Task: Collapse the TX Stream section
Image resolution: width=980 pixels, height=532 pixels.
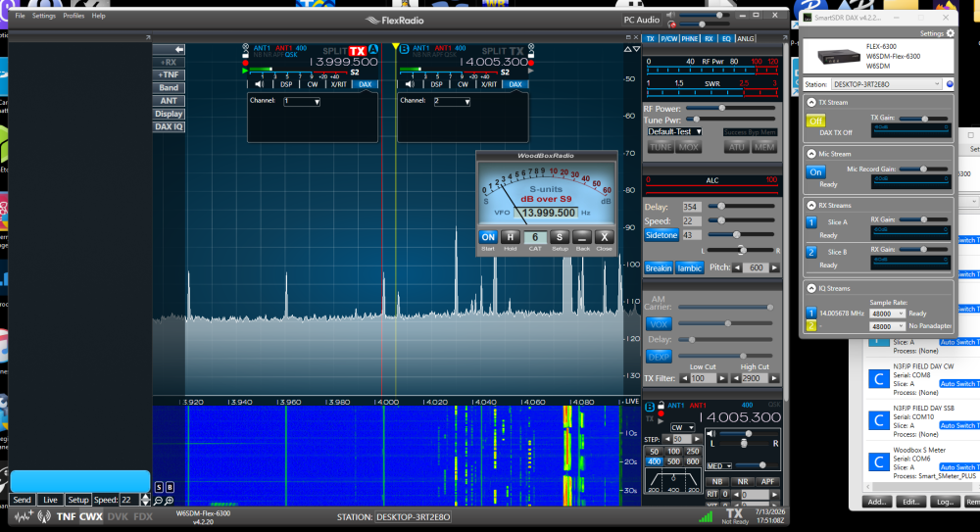Action: click(x=811, y=103)
